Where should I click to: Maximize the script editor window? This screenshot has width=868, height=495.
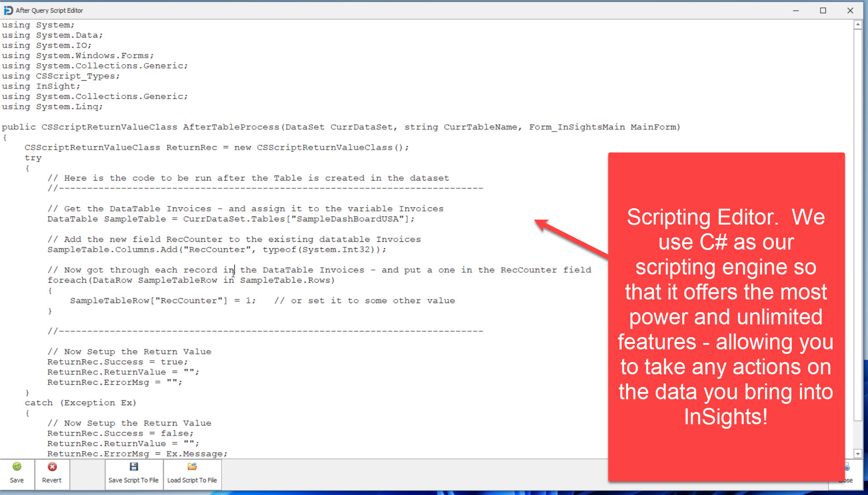pos(823,10)
